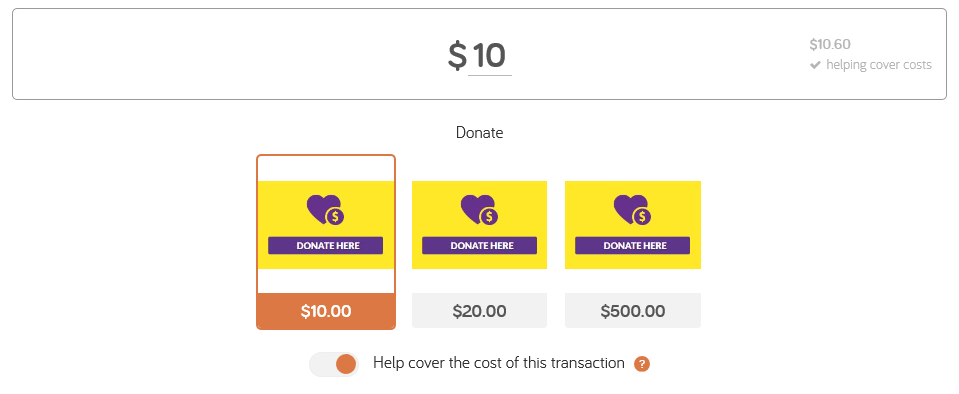Click the helping cover costs label
The height and width of the screenshot is (394, 959).
coord(879,65)
